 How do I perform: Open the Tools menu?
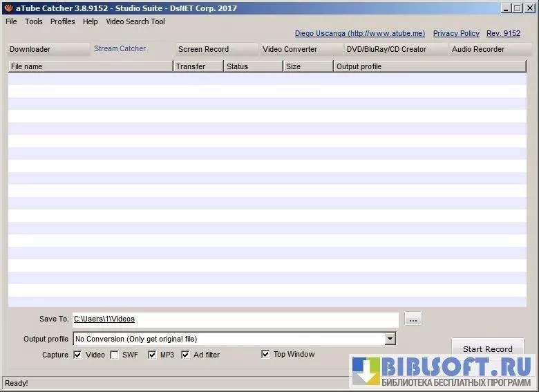[x=34, y=21]
